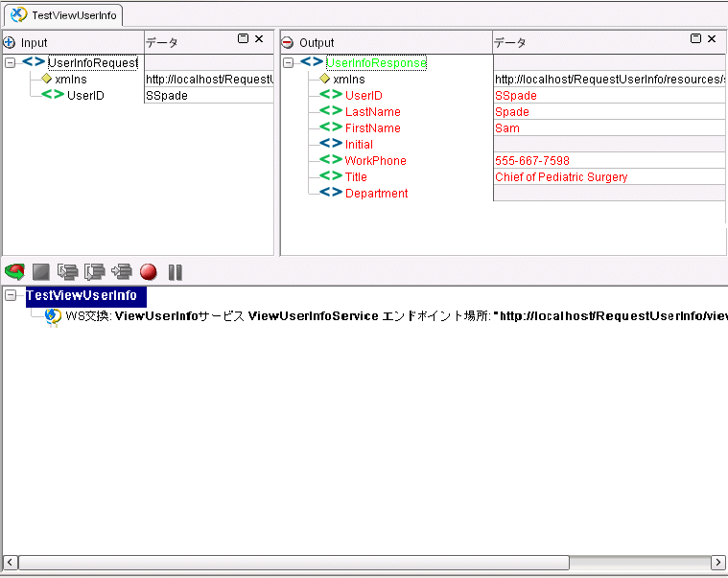Click the horizontal scrollbar left arrow
This screenshot has width=728, height=578.
tap(11, 563)
